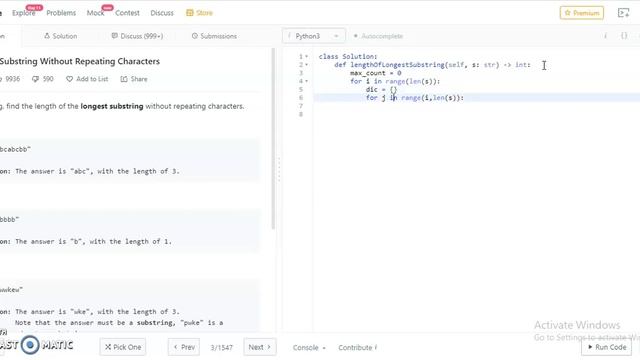Screen dimensions: 640x360
Task: Collapse code fold arrow on line 1
Action: (307, 56)
